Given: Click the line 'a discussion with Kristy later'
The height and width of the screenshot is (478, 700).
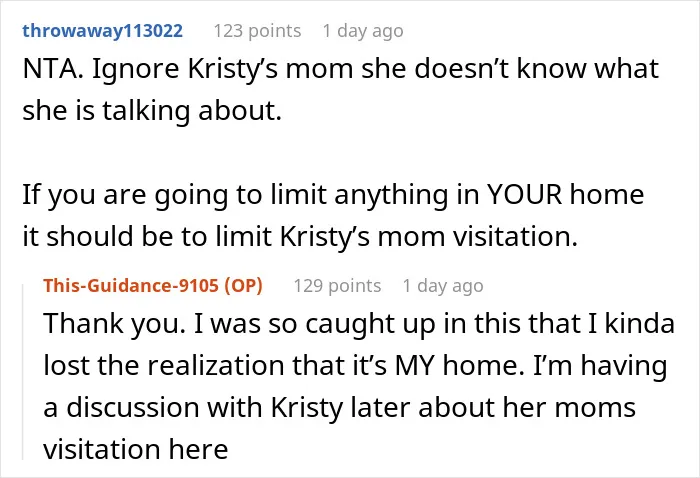Looking at the screenshot, I should 339,407.
